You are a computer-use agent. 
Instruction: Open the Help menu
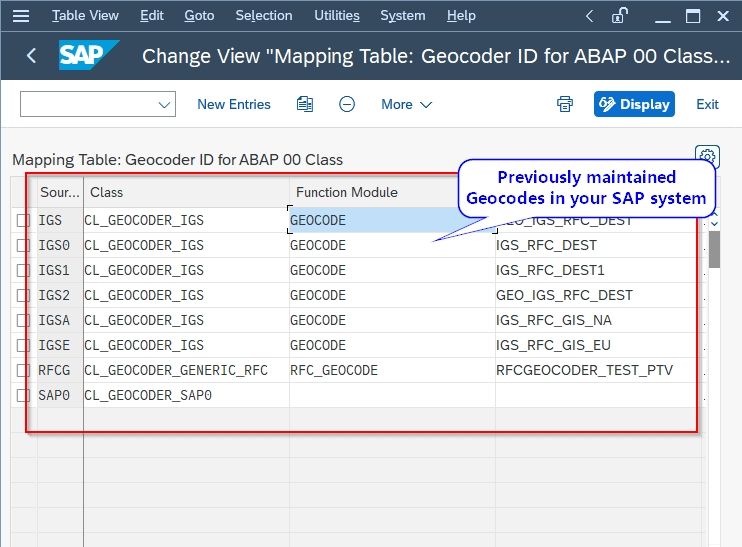[461, 16]
